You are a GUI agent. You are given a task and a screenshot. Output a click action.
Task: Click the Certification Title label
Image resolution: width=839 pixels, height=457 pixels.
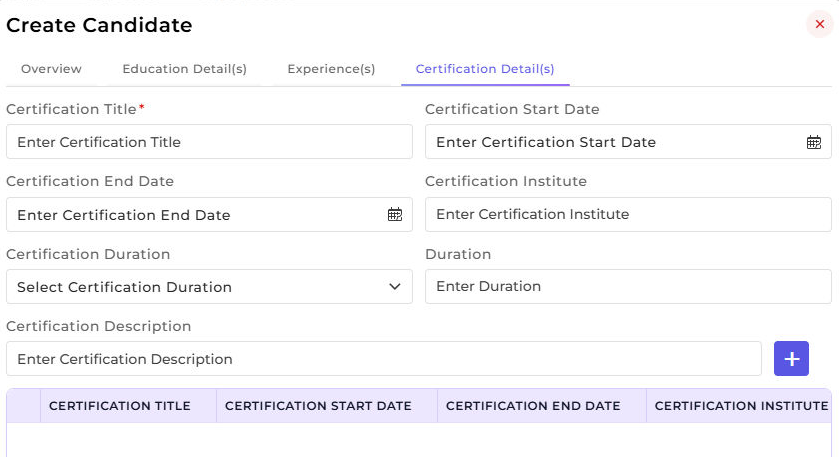[x=71, y=109]
